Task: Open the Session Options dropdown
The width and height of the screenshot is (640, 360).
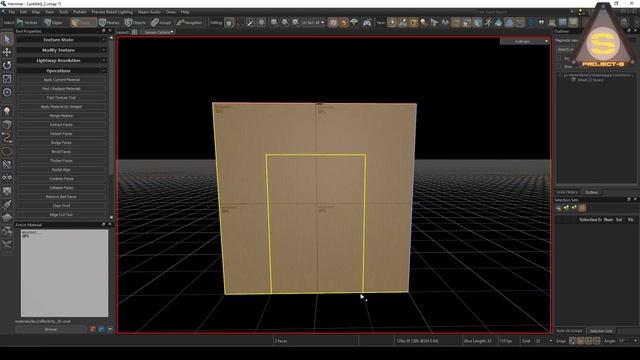Action: click(x=158, y=32)
